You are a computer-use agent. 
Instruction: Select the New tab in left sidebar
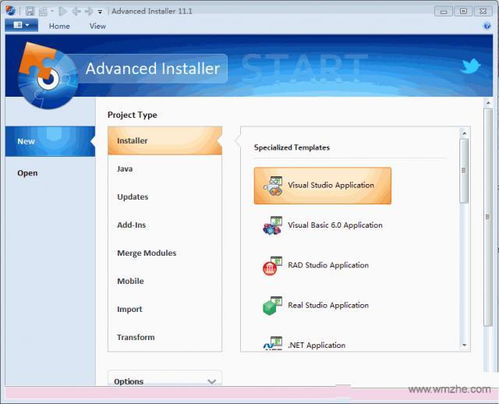[x=50, y=141]
